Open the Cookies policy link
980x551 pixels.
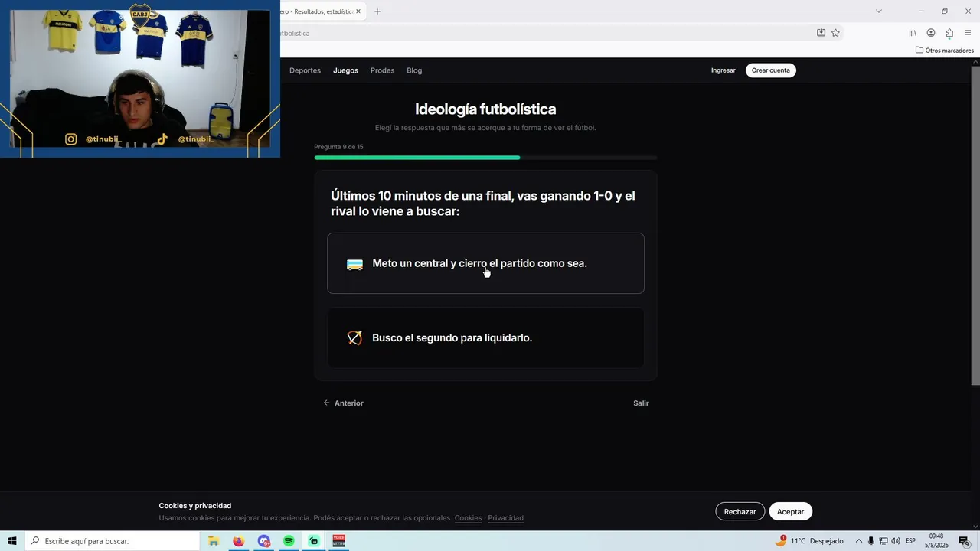point(468,518)
